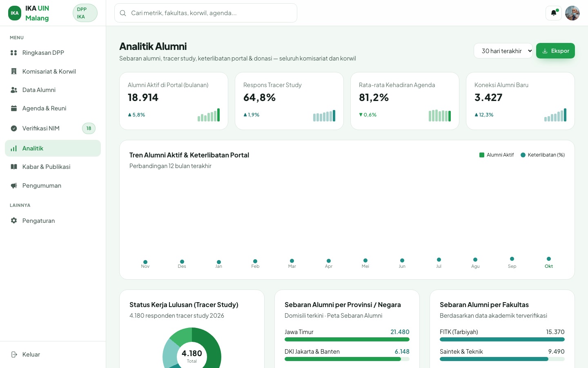Image resolution: width=588 pixels, height=368 pixels.
Task: Click the Keluar logout icon
Action: point(14,355)
